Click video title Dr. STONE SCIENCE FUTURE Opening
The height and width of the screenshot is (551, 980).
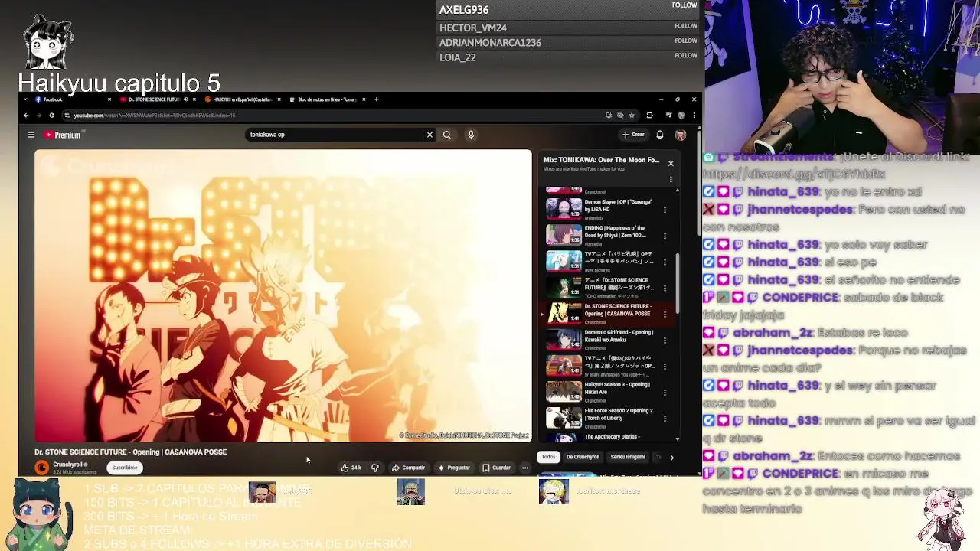[130, 452]
